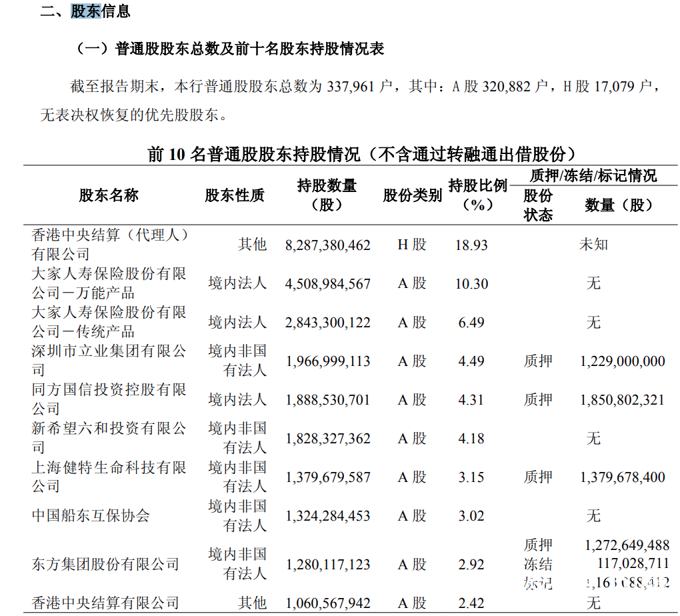Click the holding "1,060,567,942"
The image size is (680, 616).
328,603
